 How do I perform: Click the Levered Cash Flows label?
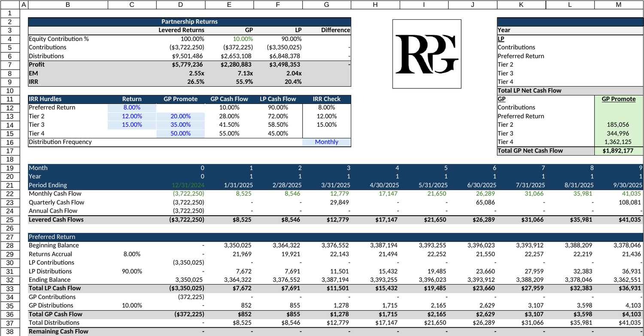(x=56, y=220)
